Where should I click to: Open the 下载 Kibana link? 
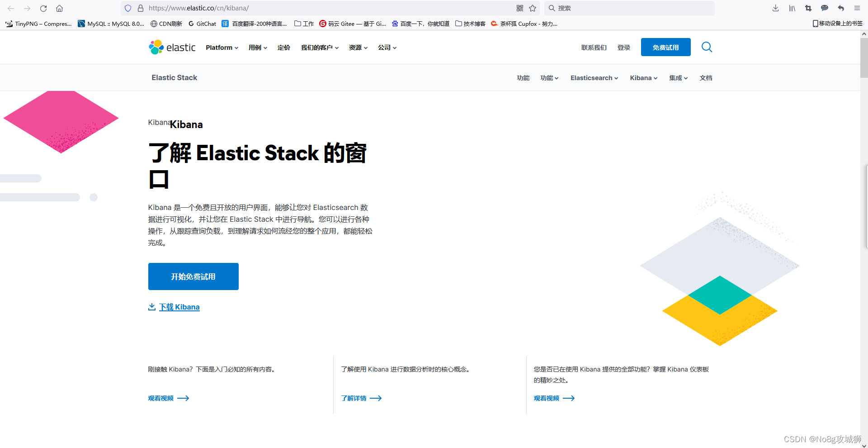pyautogui.click(x=179, y=306)
